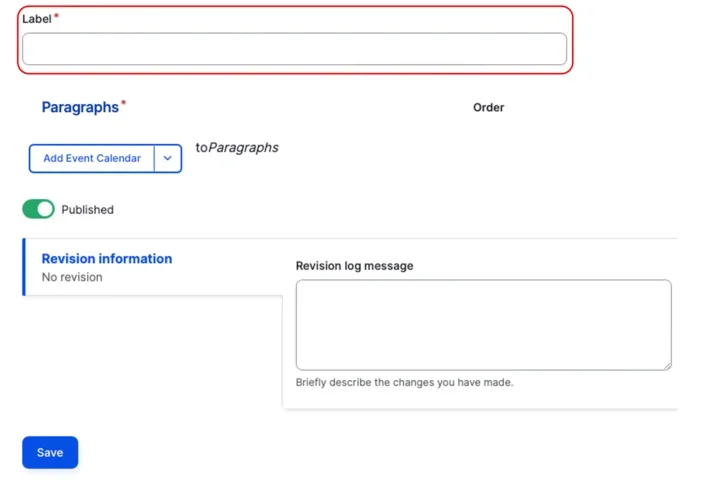Click the Published label text

coord(87,210)
